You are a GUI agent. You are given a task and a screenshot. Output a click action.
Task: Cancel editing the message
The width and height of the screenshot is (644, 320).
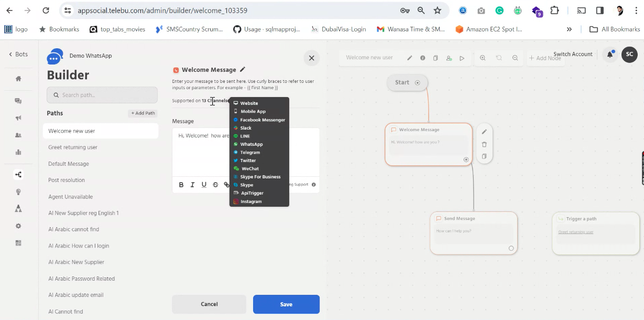[209, 304]
